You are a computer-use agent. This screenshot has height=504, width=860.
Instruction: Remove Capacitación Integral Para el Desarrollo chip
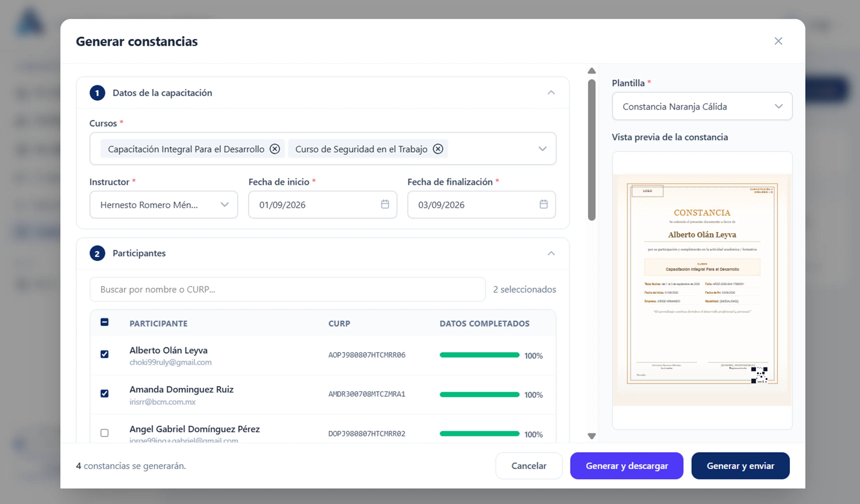click(275, 149)
